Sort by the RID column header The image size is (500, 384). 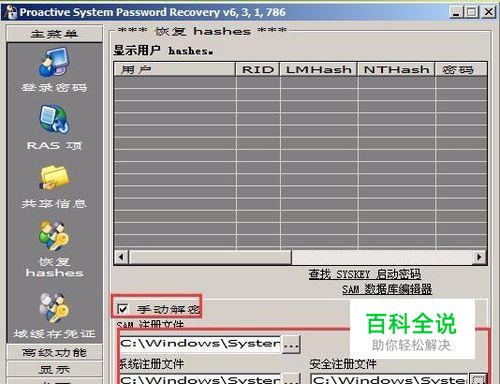(x=258, y=69)
